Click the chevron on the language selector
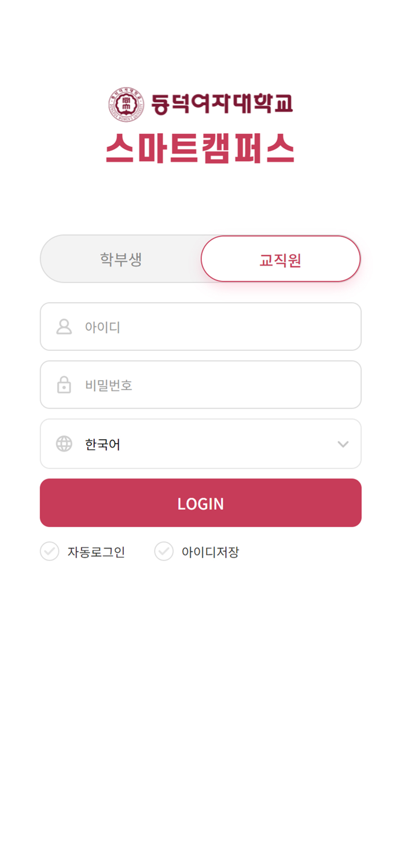Viewport: 401px width, 868px height. (343, 444)
